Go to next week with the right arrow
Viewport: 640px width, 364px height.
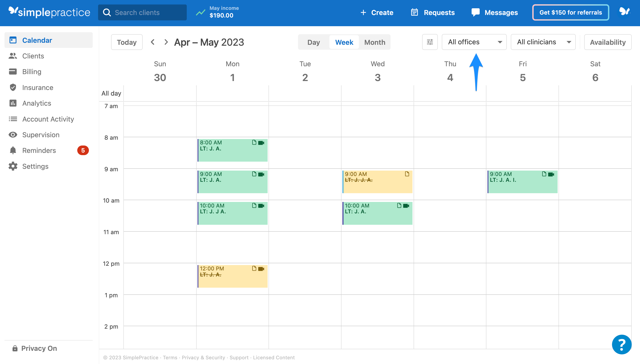click(166, 42)
